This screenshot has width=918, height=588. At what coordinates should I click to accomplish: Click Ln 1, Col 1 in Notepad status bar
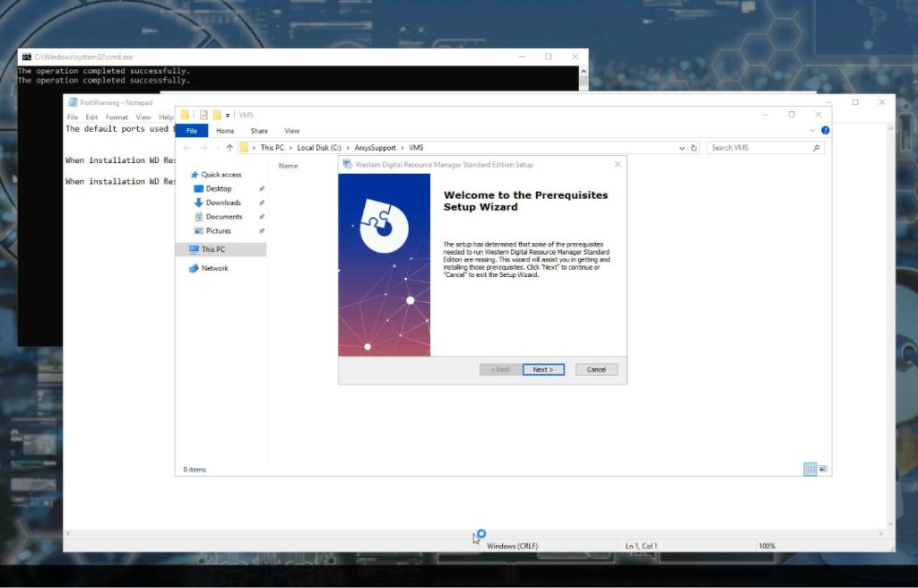point(641,546)
